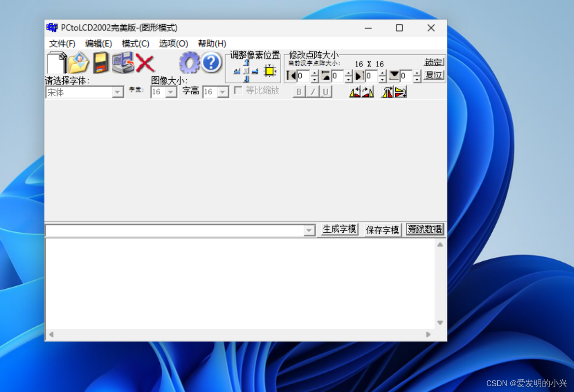Shift pixels down with the down arrow
574x392 pixels.
coord(247,79)
